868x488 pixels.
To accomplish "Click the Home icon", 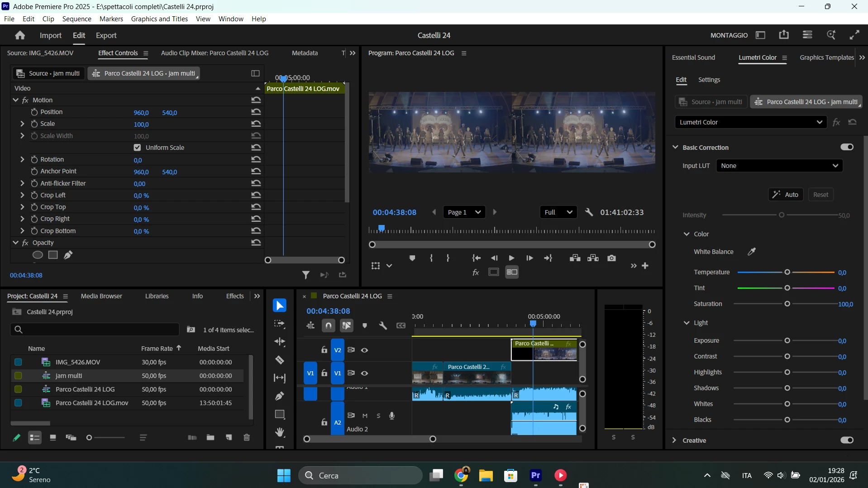I will (x=19, y=35).
